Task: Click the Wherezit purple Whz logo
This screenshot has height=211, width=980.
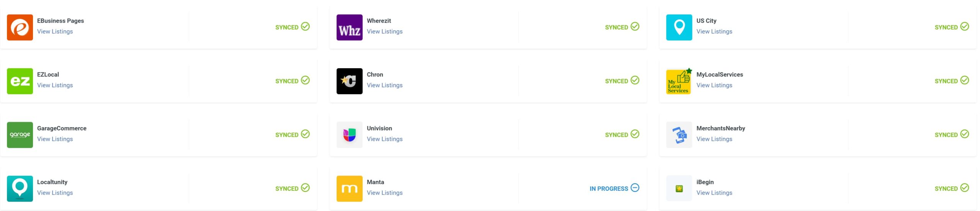Action: tap(350, 28)
